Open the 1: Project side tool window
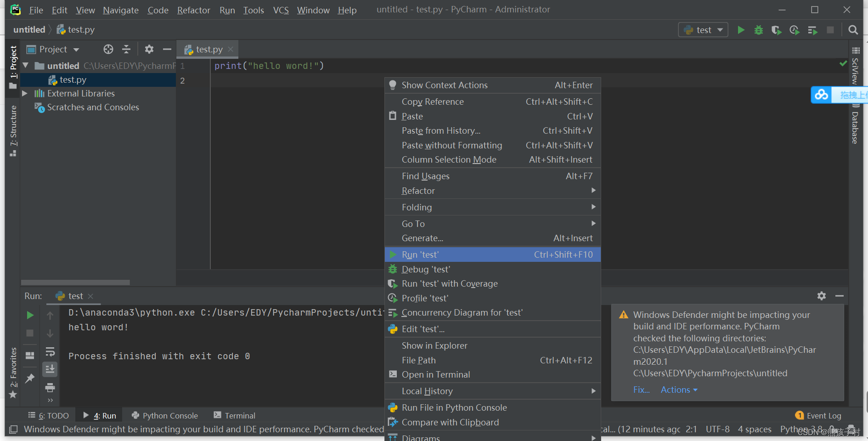 click(x=13, y=68)
